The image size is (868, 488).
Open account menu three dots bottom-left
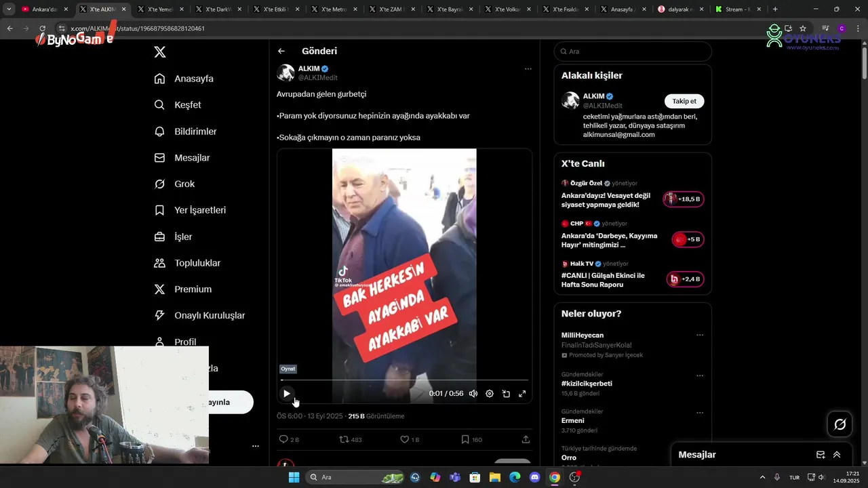click(256, 446)
